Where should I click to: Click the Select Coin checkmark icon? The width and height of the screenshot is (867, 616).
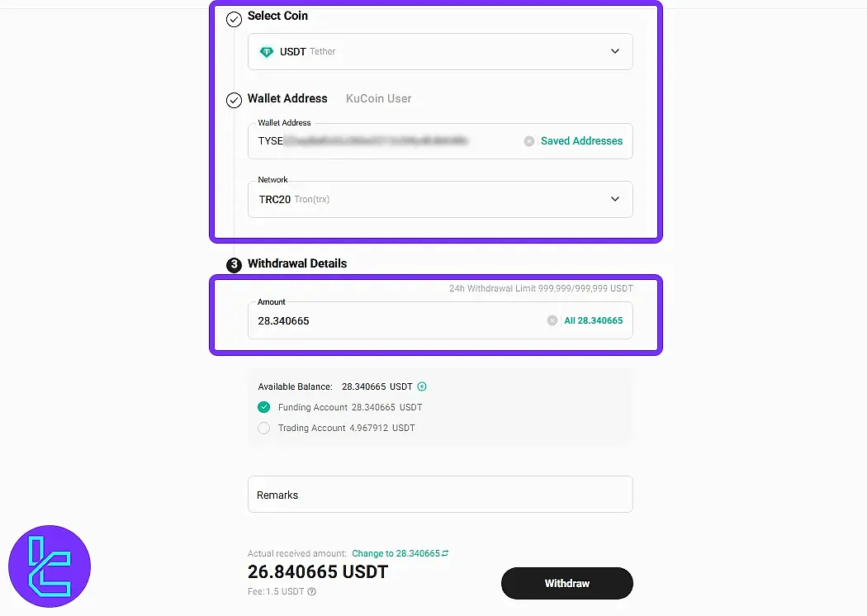pyautogui.click(x=234, y=19)
